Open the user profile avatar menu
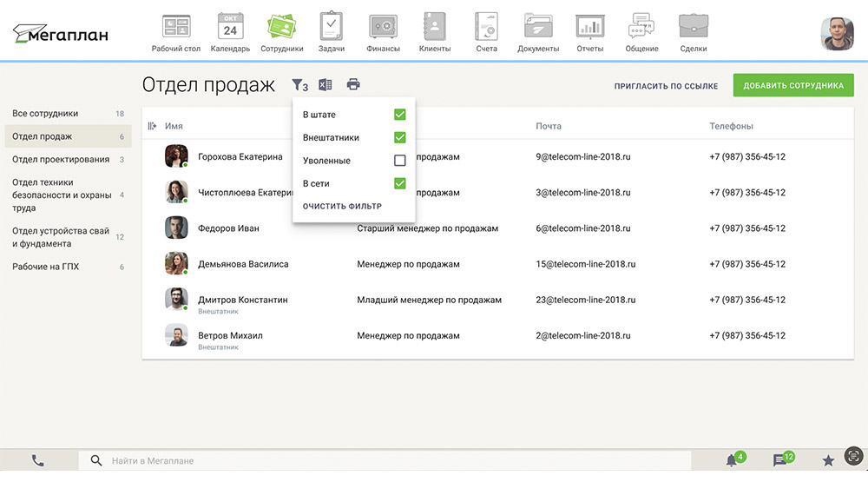868x502 pixels. tap(838, 34)
